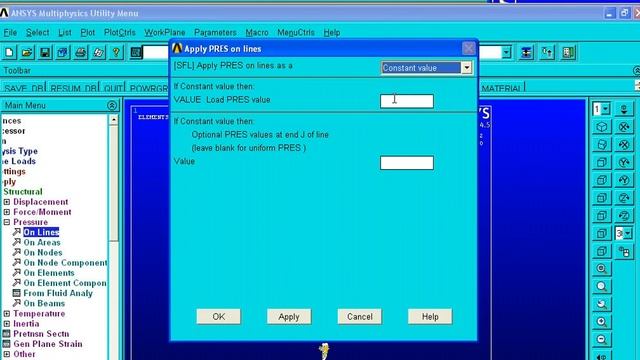This screenshot has height=360, width=640.
Task: Open the Contact Manager toolbar icon
Action: tap(568, 53)
